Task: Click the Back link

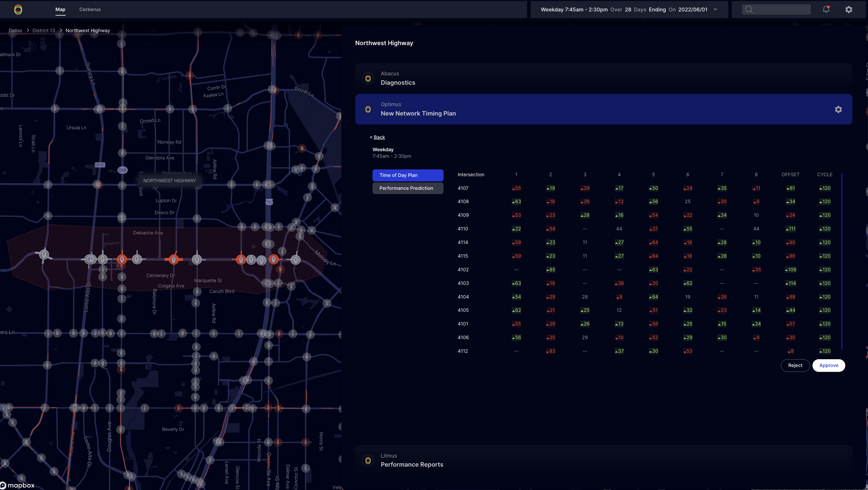Action: coord(379,137)
